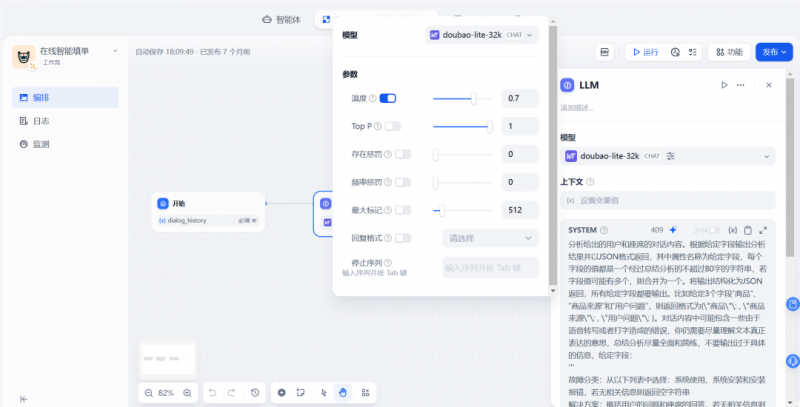Open model dropdown in parameter popup
Screen dimensions: 800x407
coord(482,35)
